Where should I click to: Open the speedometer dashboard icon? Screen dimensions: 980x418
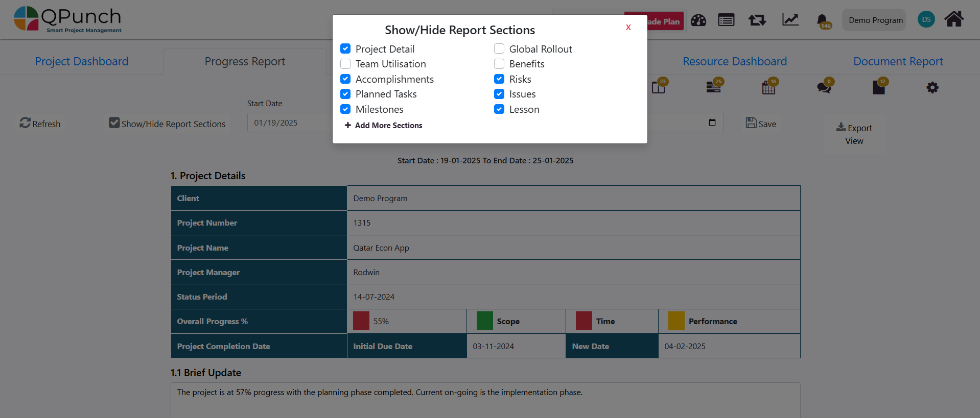[698, 20]
